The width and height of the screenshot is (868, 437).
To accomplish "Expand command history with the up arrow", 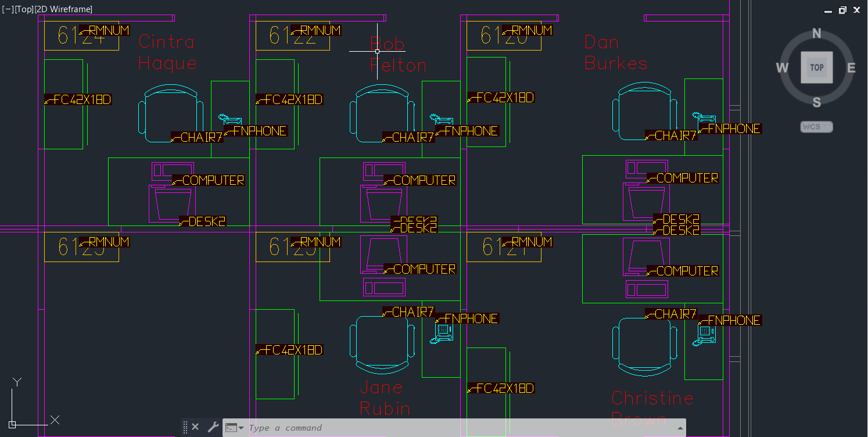I will pos(679,428).
